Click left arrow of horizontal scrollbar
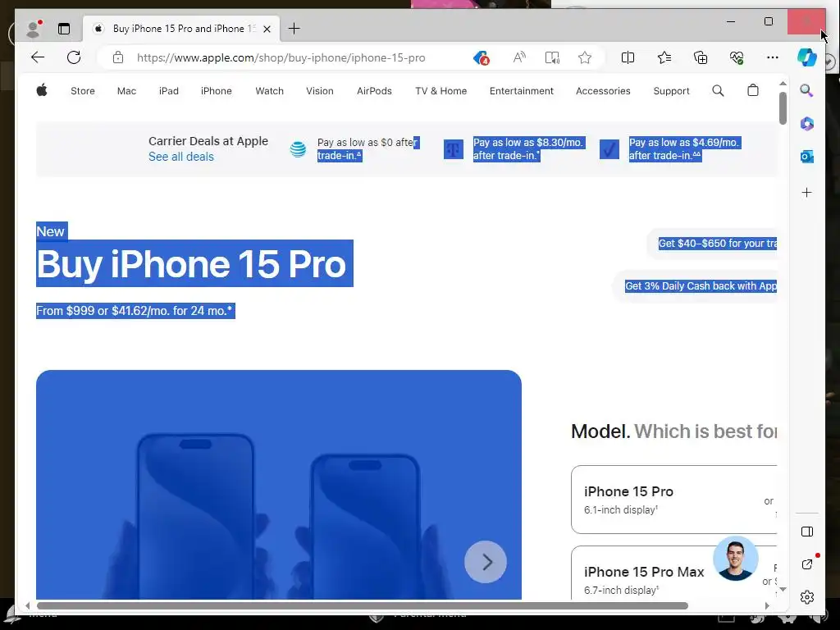This screenshot has width=840, height=630. click(x=27, y=606)
